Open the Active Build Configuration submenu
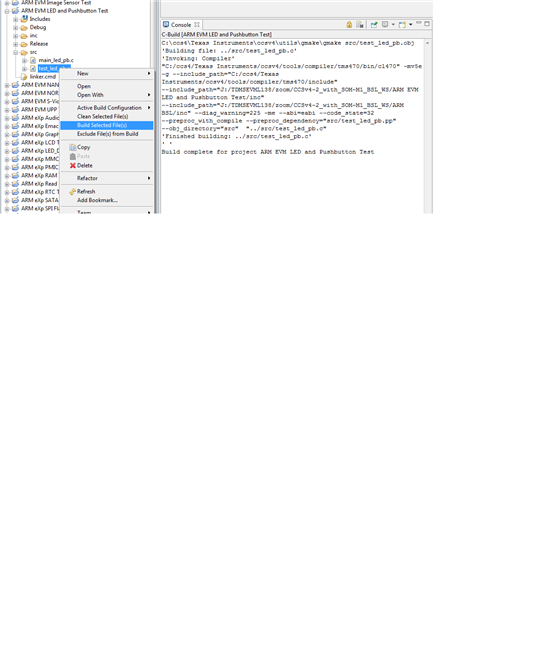This screenshot has height=660, width=550. click(x=107, y=108)
